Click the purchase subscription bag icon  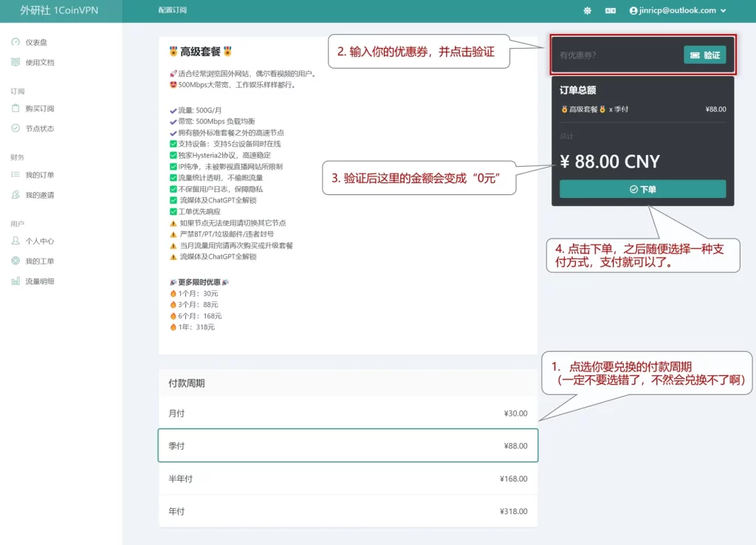[16, 108]
